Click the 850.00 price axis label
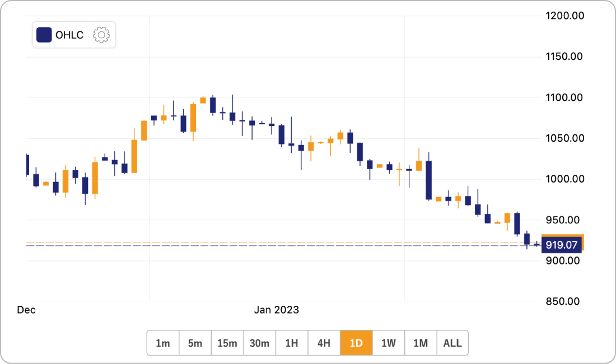 coord(563,302)
